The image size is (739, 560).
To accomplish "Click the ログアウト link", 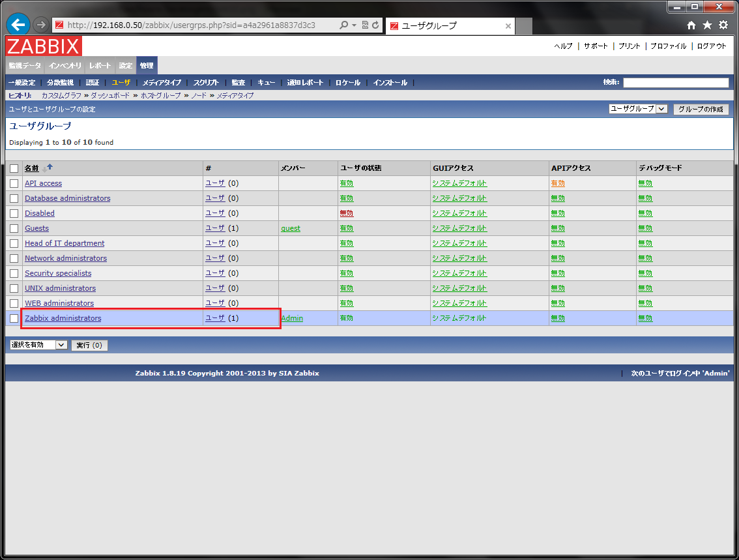I will pyautogui.click(x=712, y=46).
